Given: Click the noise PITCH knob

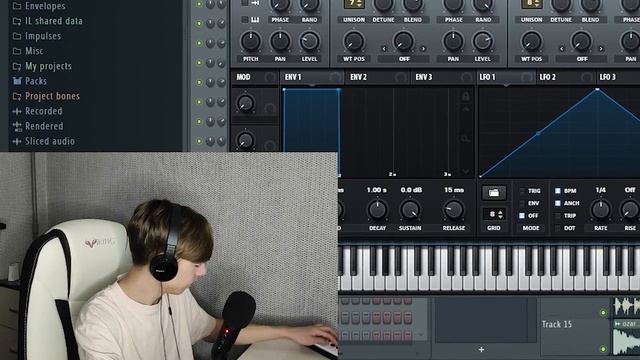Looking at the screenshot, I should (251, 41).
